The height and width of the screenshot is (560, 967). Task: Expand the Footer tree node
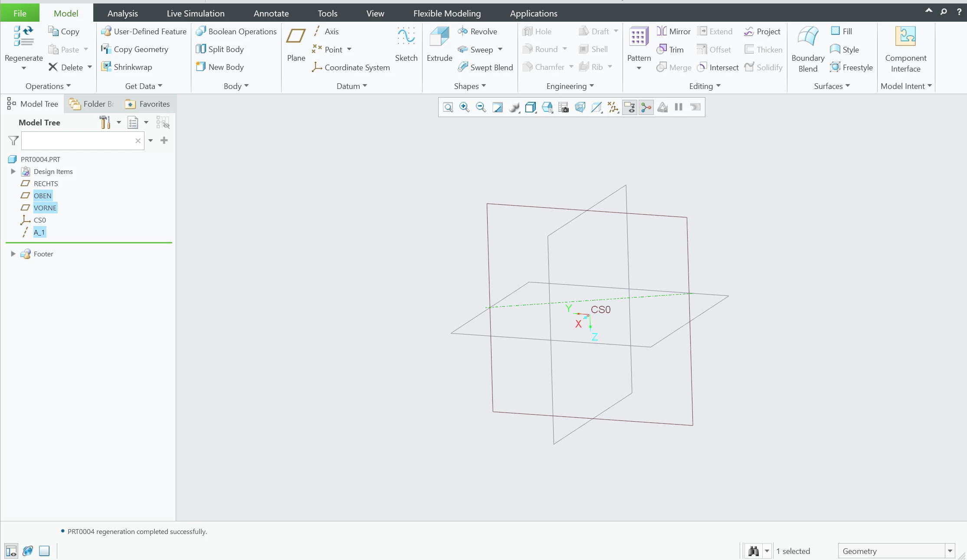tap(13, 254)
